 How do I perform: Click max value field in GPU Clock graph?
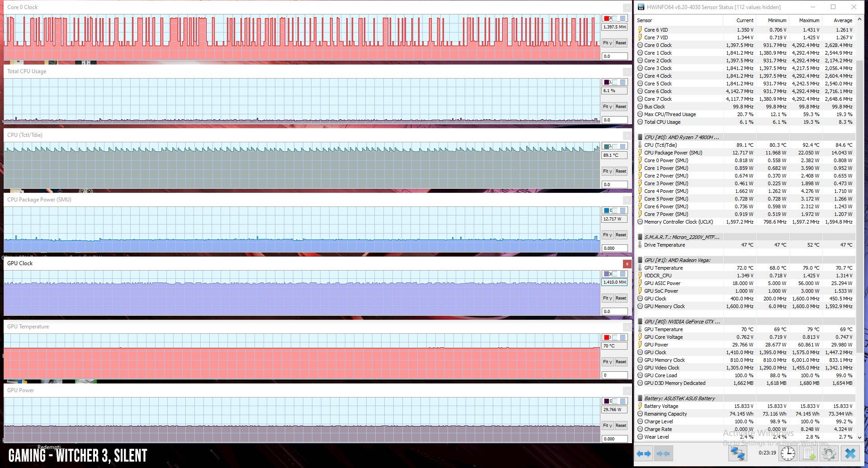tap(614, 282)
